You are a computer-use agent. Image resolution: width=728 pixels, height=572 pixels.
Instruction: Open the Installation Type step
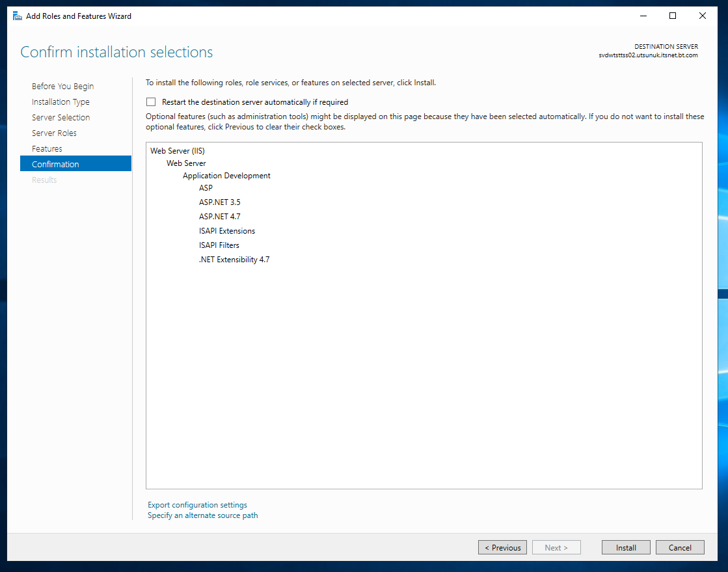click(x=61, y=102)
